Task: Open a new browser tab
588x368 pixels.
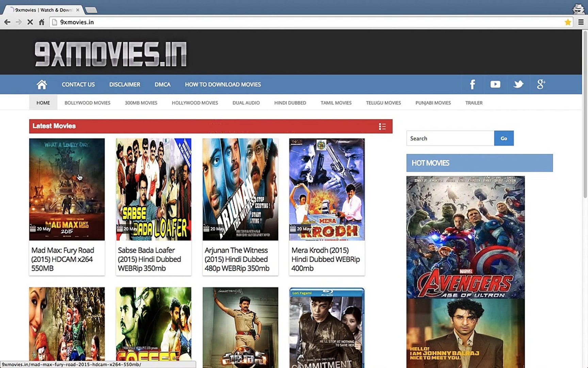Action: coord(91,10)
